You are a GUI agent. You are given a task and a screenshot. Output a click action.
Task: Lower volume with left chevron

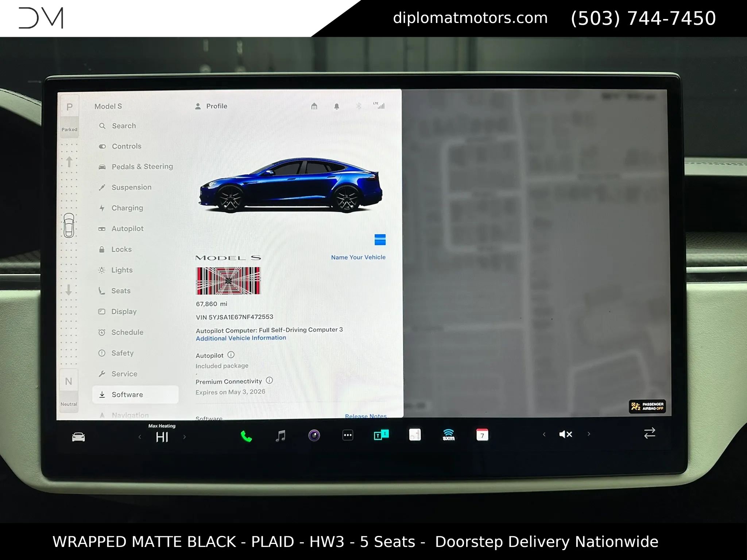544,434
